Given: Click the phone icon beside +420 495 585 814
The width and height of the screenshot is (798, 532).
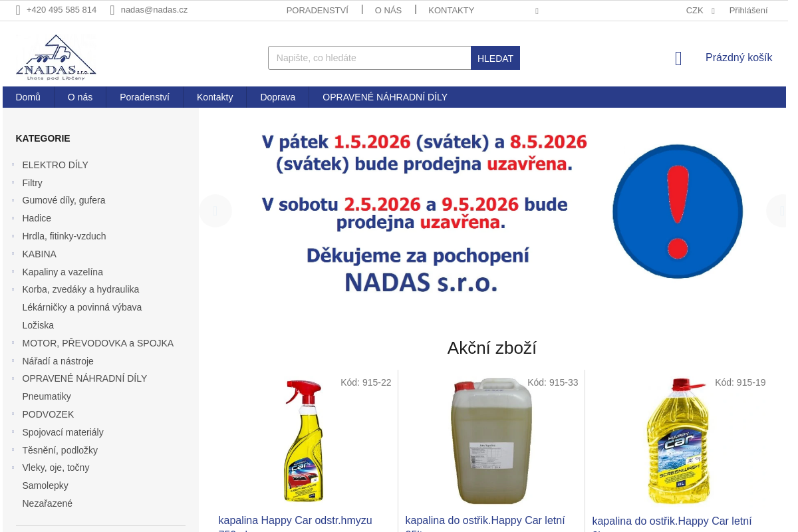Looking at the screenshot, I should 18,10.
